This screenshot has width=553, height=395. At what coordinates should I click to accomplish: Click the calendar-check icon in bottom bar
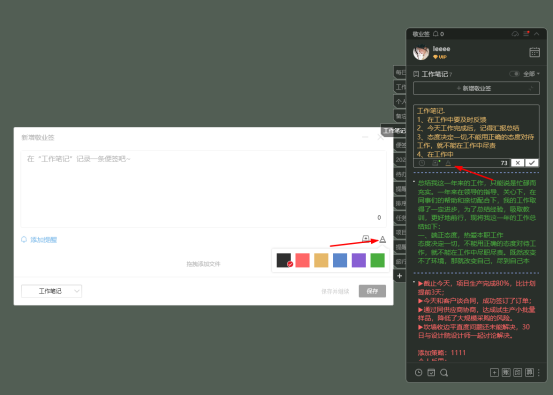[x=431, y=372]
